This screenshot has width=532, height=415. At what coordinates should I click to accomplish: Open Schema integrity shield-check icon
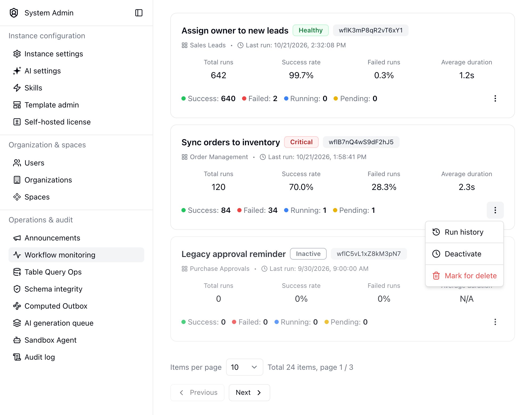(x=17, y=289)
